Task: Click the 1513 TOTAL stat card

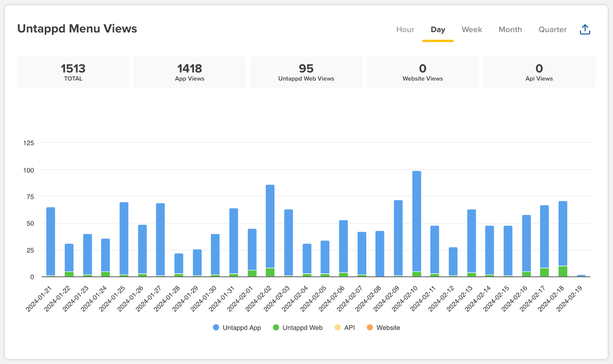Action: pos(73,72)
